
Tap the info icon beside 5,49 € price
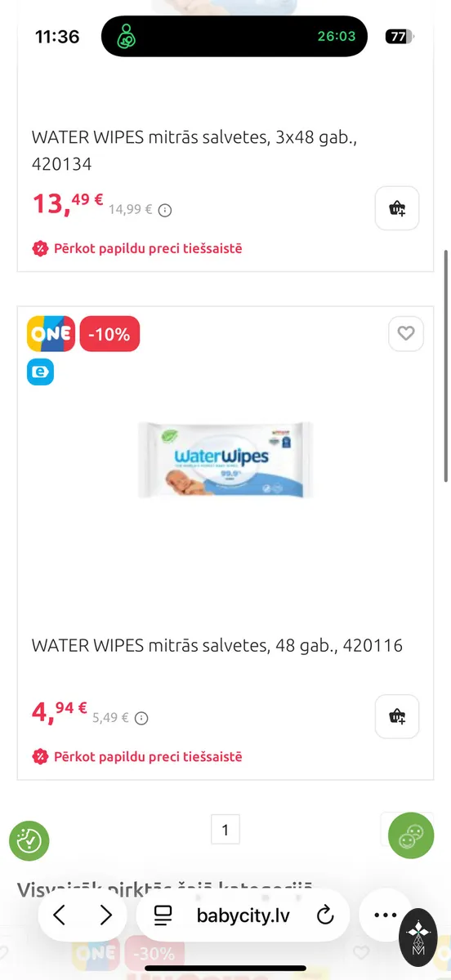click(141, 719)
